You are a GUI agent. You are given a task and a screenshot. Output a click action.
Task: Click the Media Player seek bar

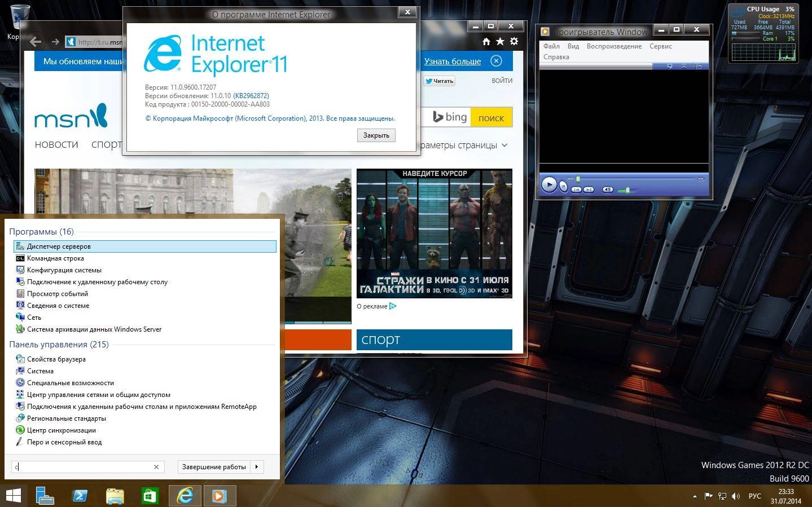click(637, 179)
